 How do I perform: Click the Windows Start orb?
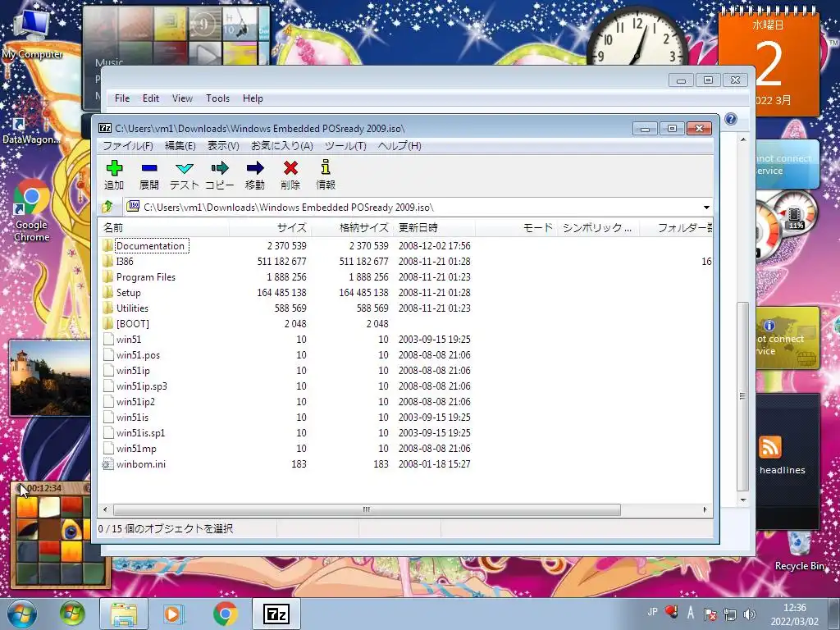point(22,614)
